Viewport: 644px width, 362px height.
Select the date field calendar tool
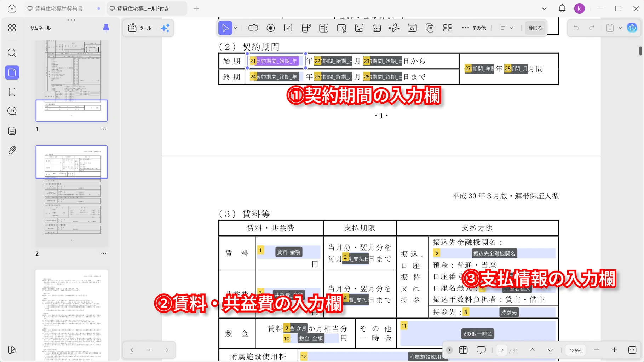click(x=377, y=28)
